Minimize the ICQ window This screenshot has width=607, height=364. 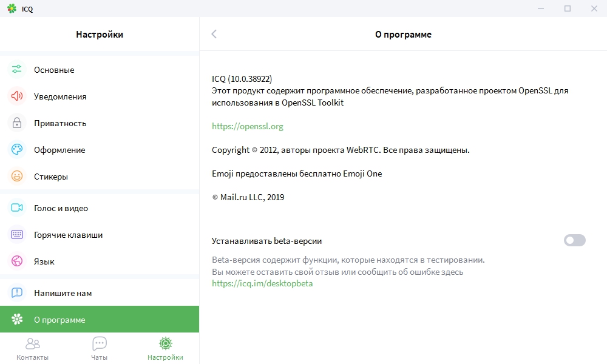[541, 8]
